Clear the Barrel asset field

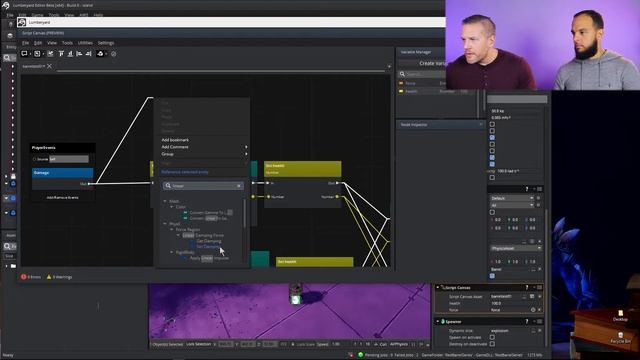point(540,269)
